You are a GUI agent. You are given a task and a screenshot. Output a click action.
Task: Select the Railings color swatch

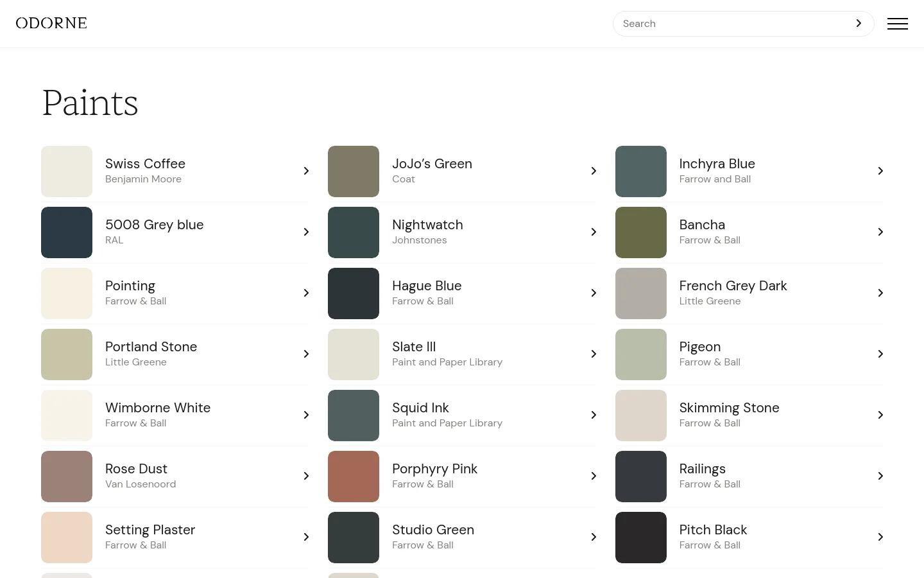pos(641,477)
